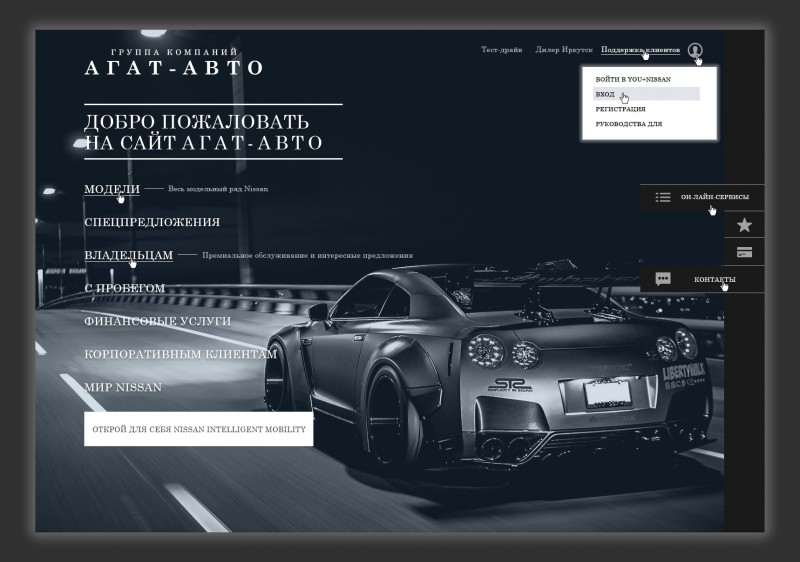Open Поддержка клиентов in the top navigation
800x562 pixels.
[x=640, y=49]
